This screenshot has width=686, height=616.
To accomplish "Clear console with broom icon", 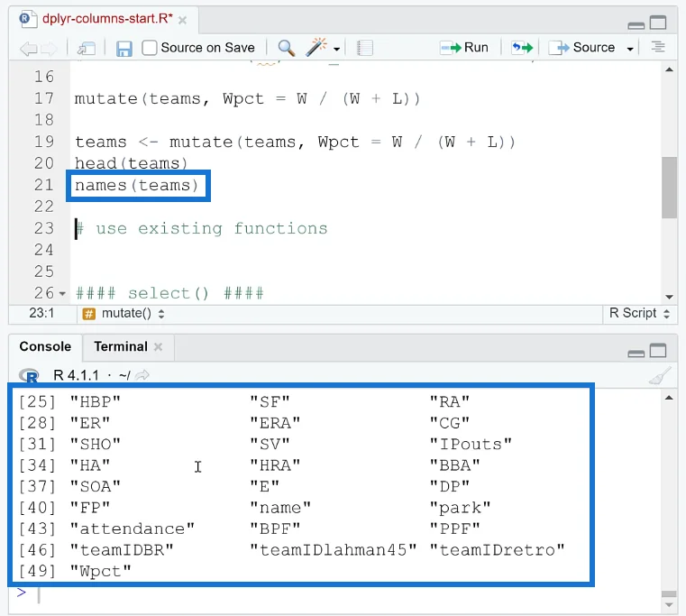I will (660, 375).
